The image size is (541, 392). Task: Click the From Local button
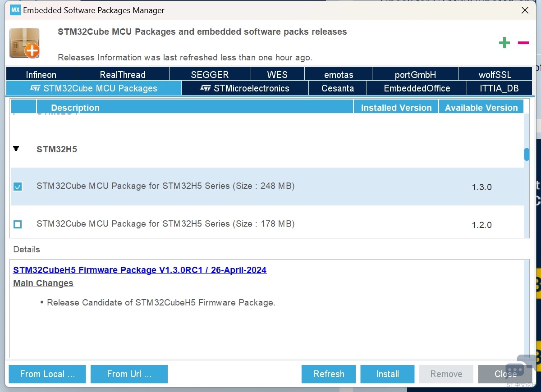47,374
